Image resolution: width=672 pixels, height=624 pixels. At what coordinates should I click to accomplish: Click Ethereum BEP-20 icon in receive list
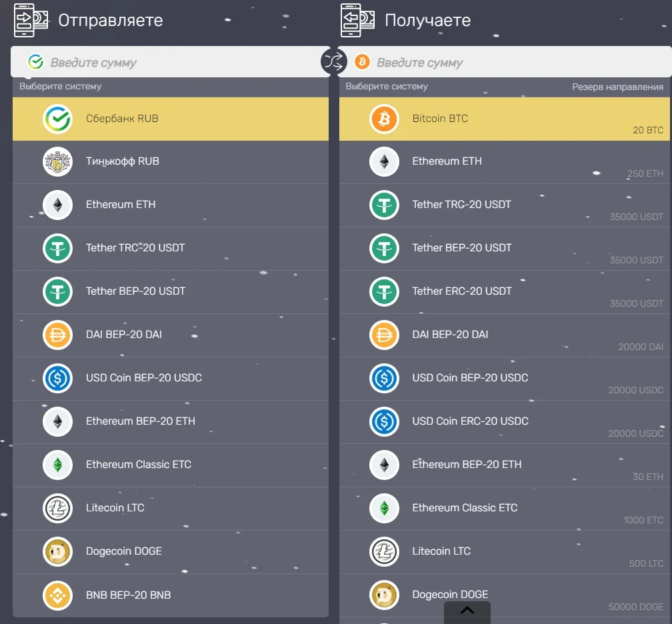(384, 465)
